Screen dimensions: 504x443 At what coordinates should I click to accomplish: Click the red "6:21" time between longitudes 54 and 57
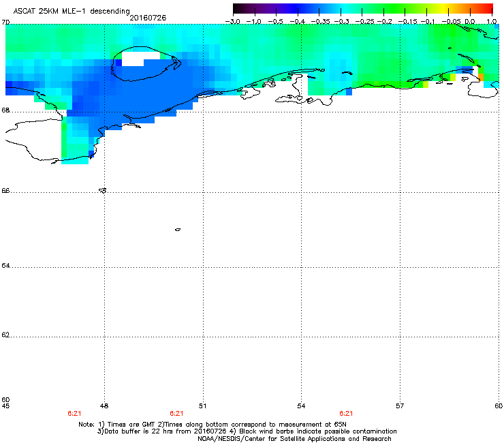[x=346, y=414]
